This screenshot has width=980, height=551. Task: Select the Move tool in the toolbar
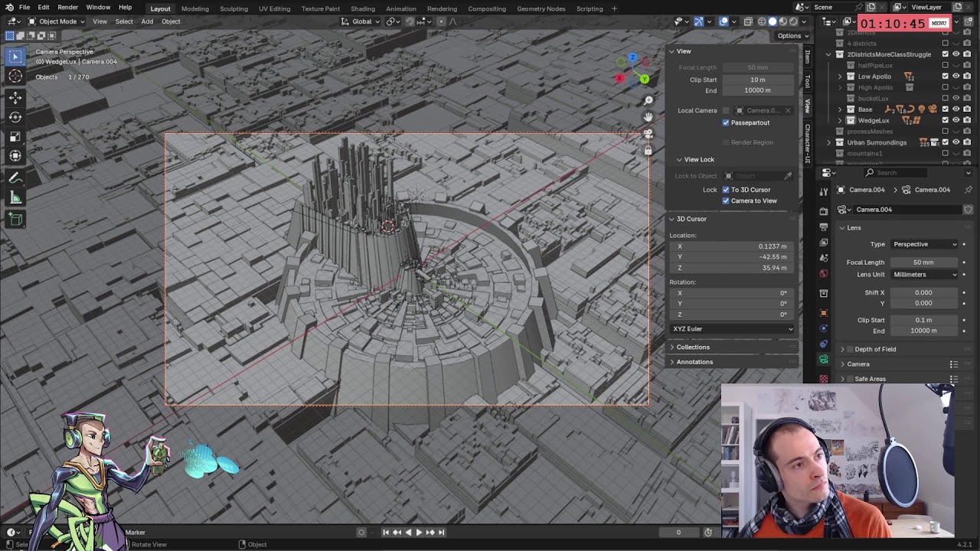tap(15, 98)
